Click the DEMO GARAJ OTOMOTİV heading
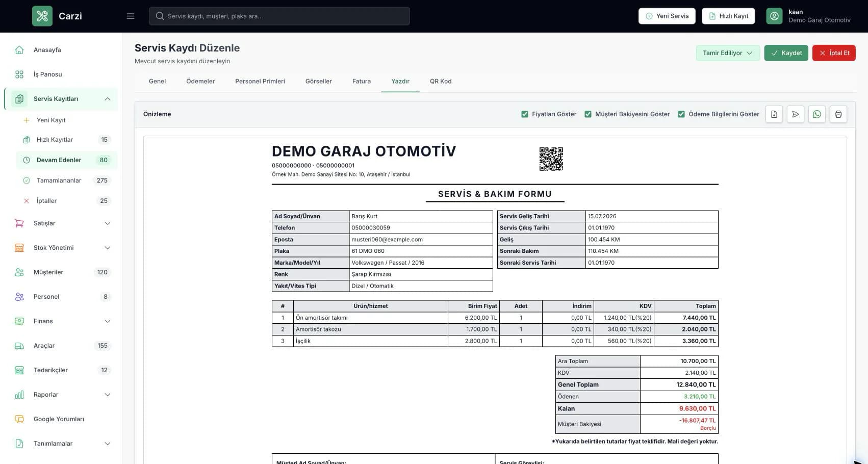This screenshot has width=868, height=464. [x=364, y=151]
